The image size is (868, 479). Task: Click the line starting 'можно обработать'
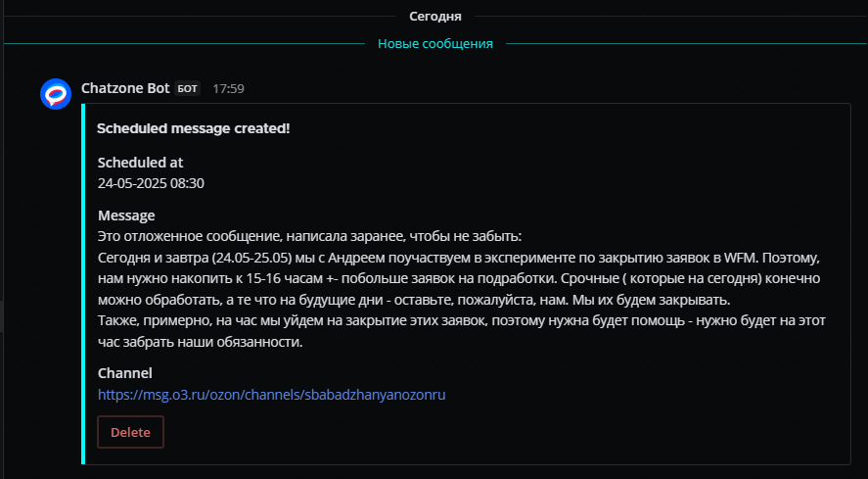pyautogui.click(x=414, y=300)
